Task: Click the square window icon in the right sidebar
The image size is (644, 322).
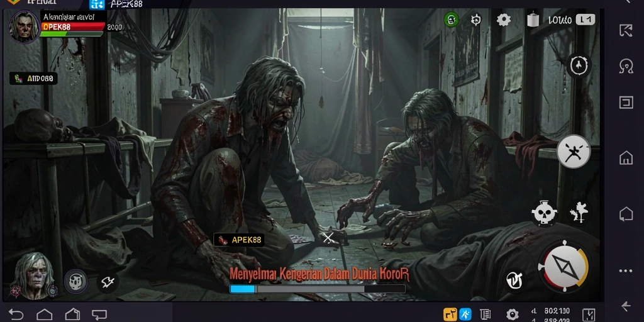Action: (x=626, y=103)
